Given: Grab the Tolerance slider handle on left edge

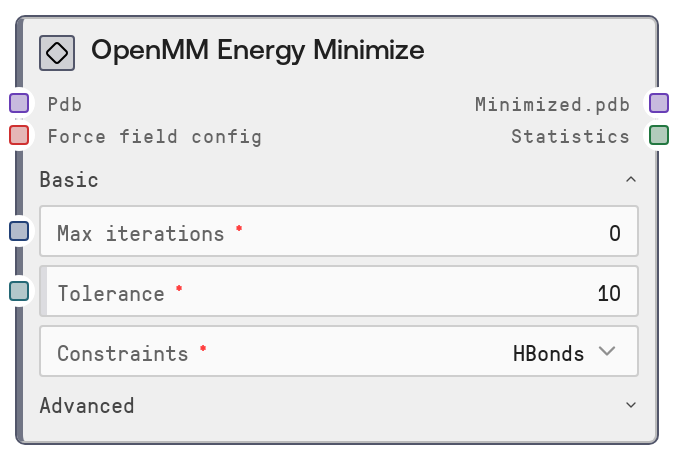Looking at the screenshot, I should pos(43,293).
